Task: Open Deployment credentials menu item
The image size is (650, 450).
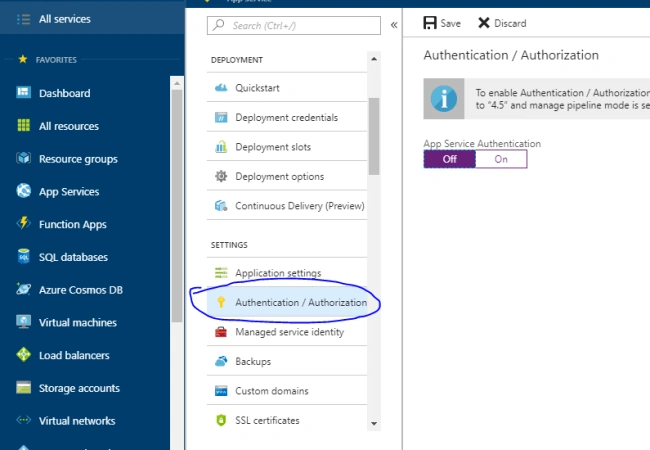Action: click(x=287, y=117)
